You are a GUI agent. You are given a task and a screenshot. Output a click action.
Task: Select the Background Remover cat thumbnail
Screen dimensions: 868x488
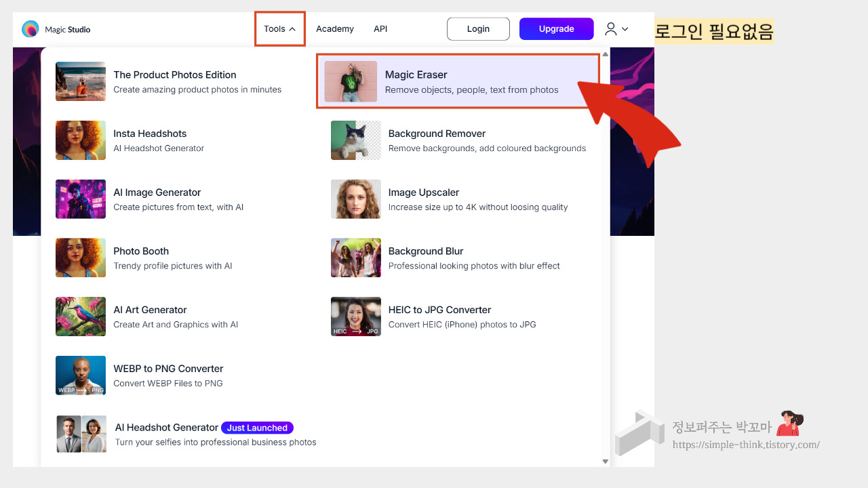click(x=356, y=140)
